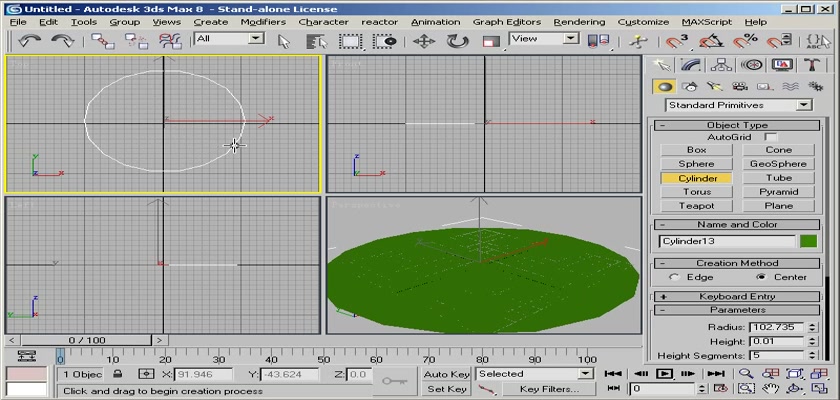Screen dimensions: 840x400
Task: Open the All selection filter dropdown
Action: coord(229,39)
